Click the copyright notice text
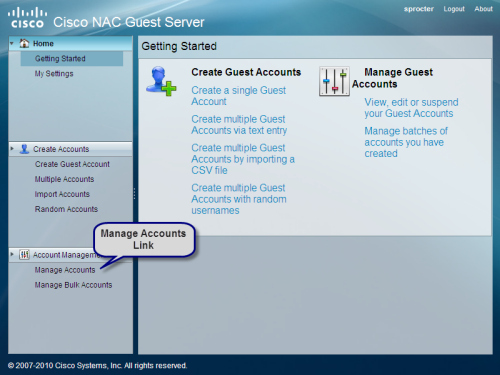 (97, 366)
